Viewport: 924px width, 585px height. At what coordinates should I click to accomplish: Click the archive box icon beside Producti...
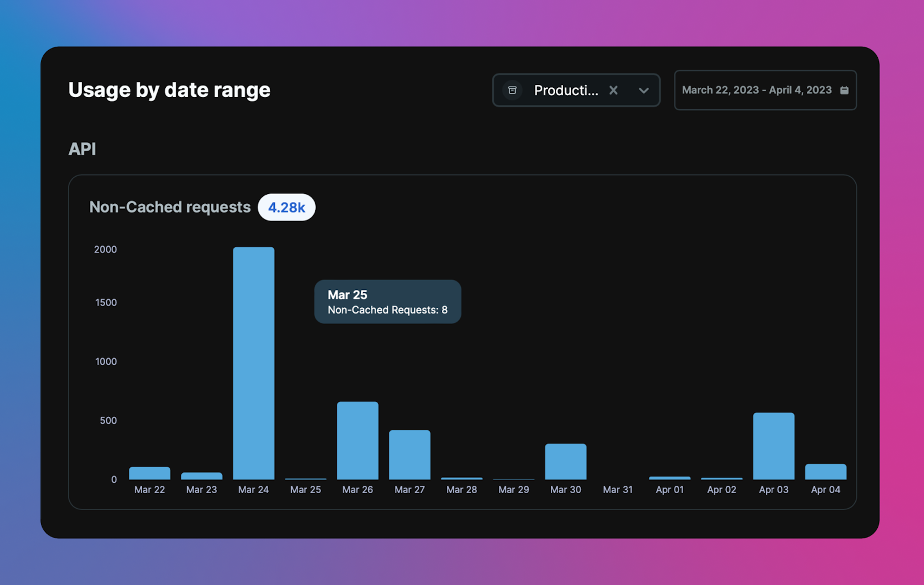click(x=512, y=90)
